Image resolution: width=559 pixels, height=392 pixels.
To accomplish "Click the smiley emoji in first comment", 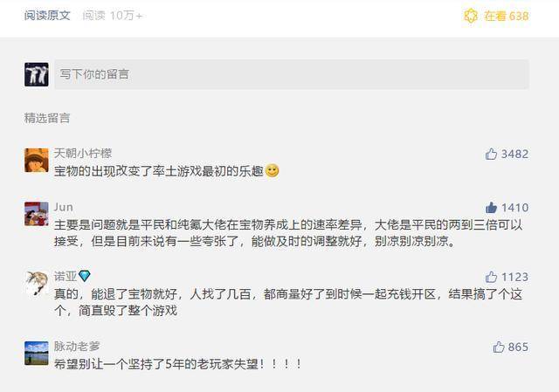I will pos(273,171).
